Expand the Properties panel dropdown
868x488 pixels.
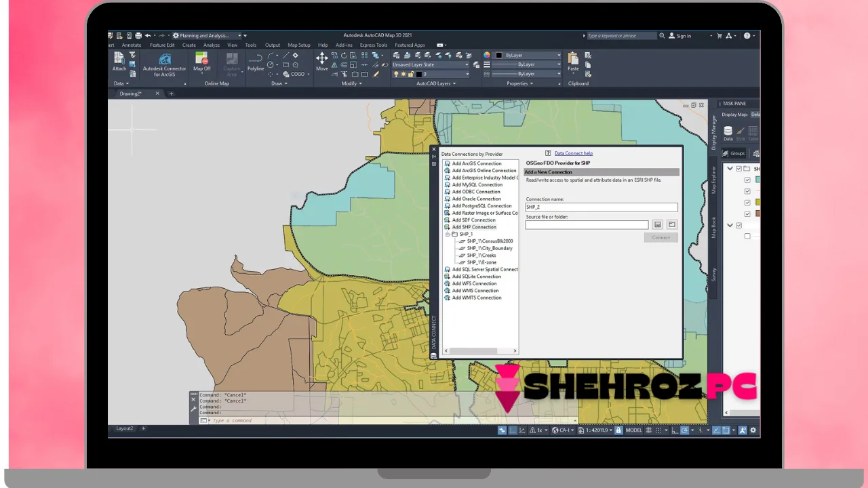point(520,83)
